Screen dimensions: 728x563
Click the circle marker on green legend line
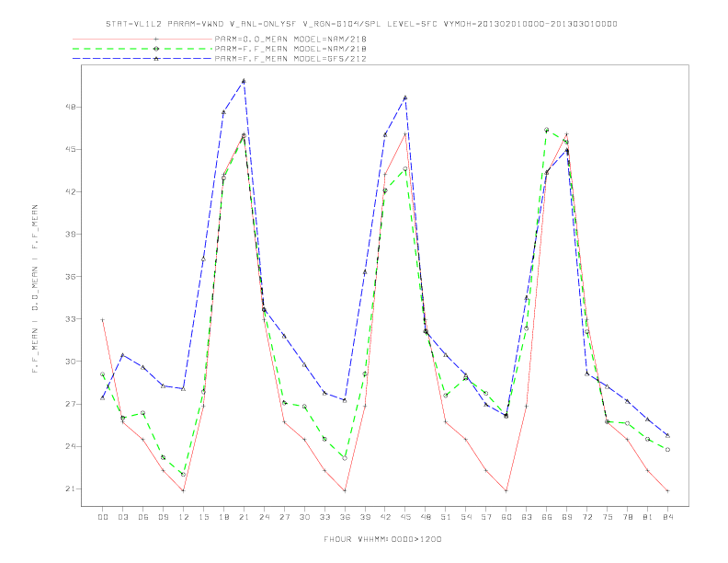click(x=156, y=49)
